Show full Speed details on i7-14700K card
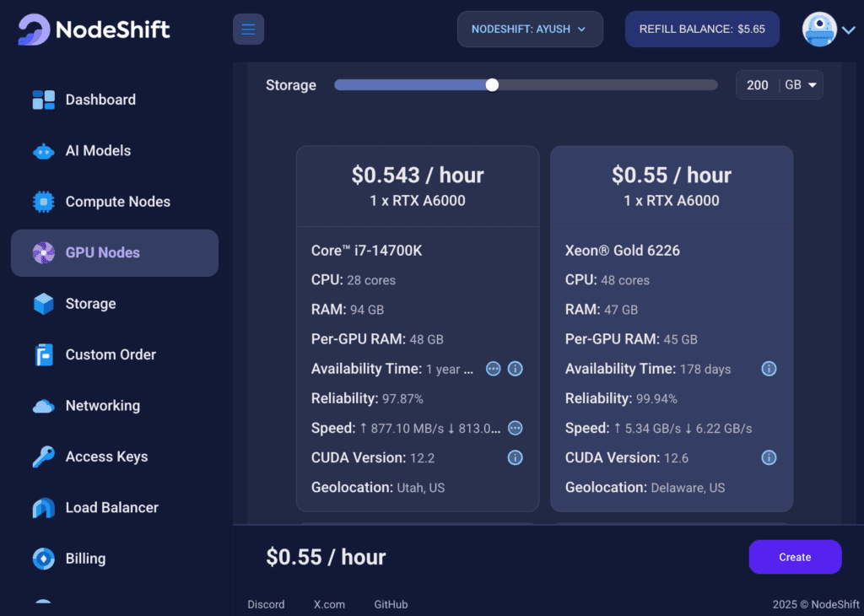Screen dimensions: 864x616 pos(516,428)
